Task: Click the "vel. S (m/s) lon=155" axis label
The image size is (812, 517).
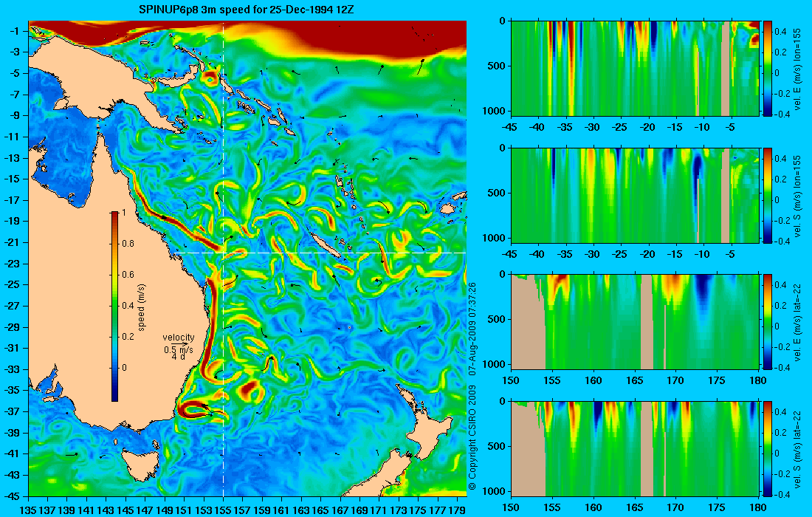Action: coord(797,195)
